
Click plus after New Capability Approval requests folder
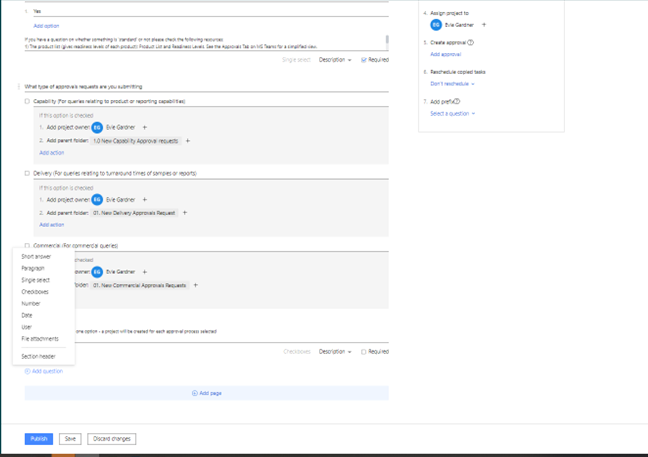coord(188,141)
